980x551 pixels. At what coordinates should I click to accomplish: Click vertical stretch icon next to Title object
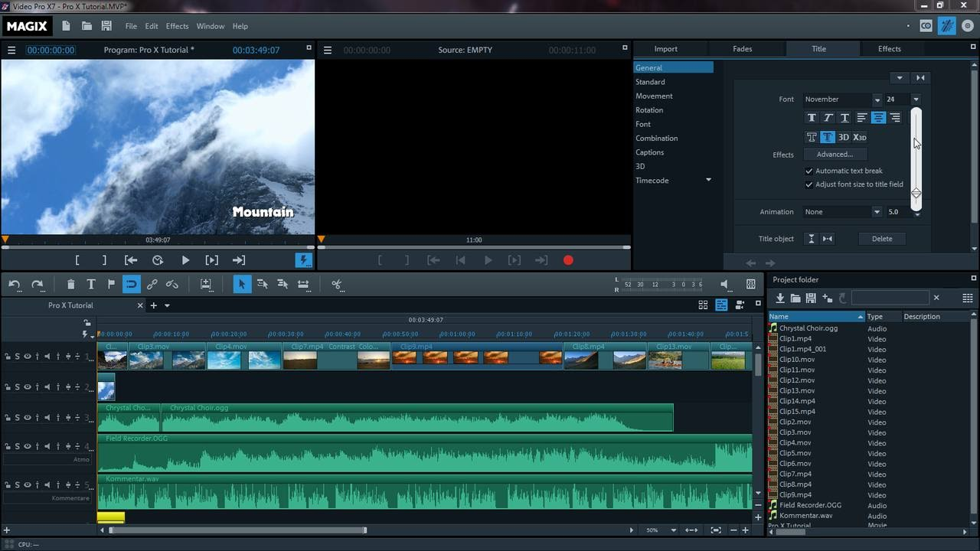tap(812, 239)
